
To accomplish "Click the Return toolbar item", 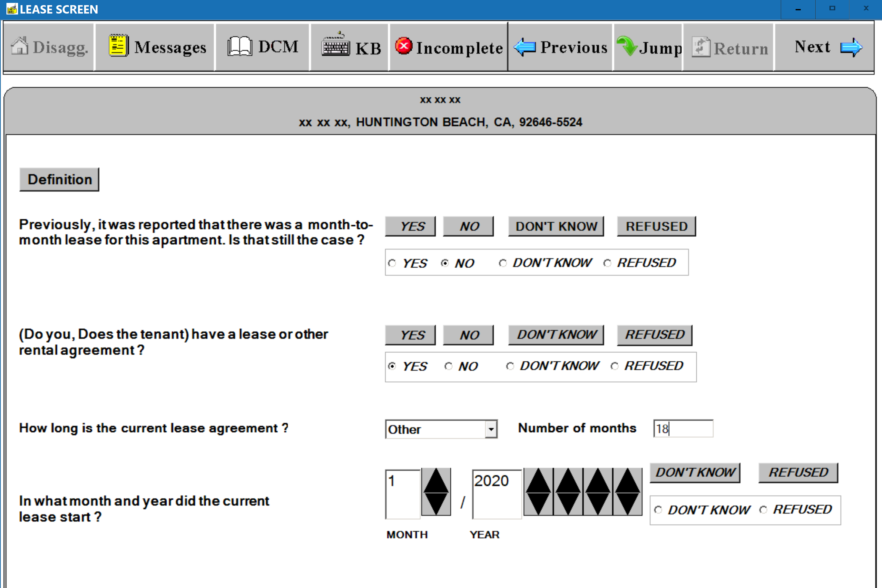I will [x=729, y=48].
